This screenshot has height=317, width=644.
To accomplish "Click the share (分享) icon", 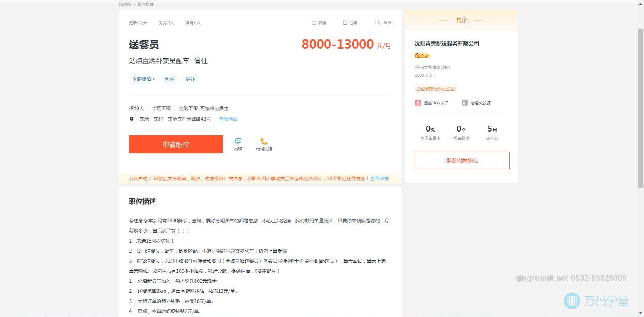I will (x=345, y=23).
